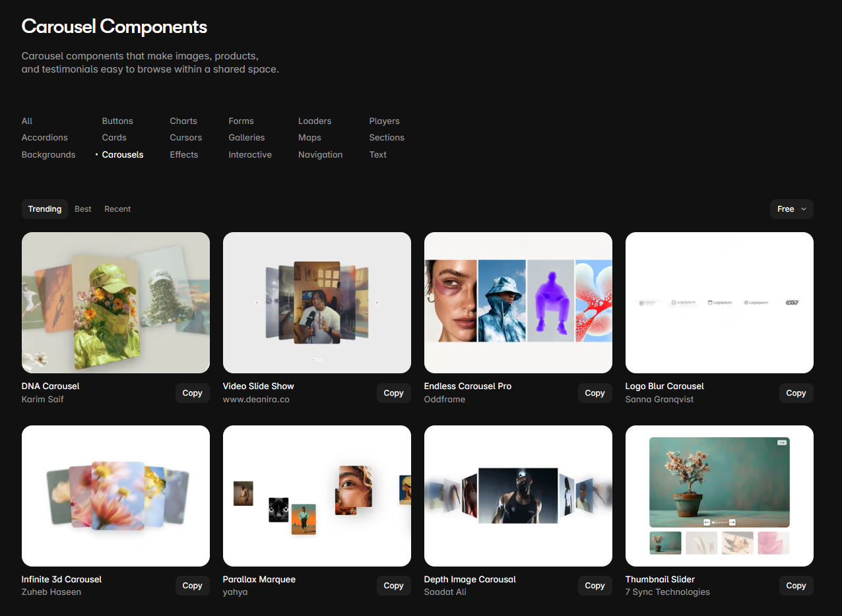Select the Carousels category

[x=123, y=155]
